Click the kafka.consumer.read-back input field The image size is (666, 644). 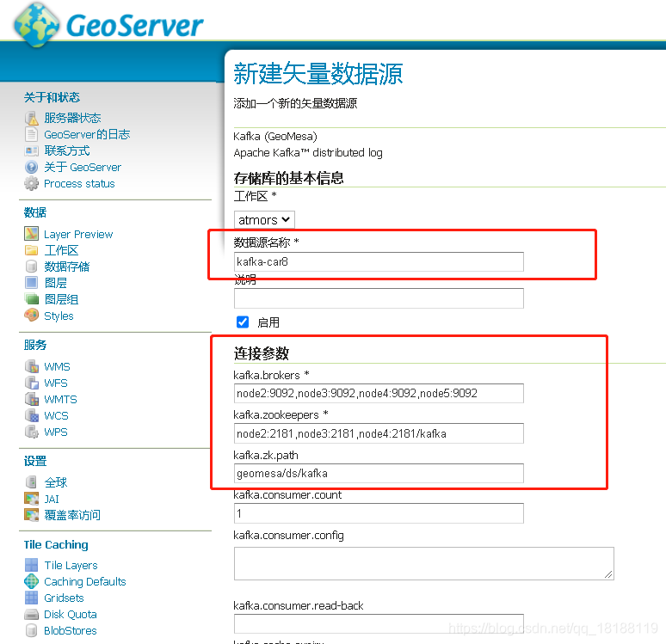pos(379,624)
